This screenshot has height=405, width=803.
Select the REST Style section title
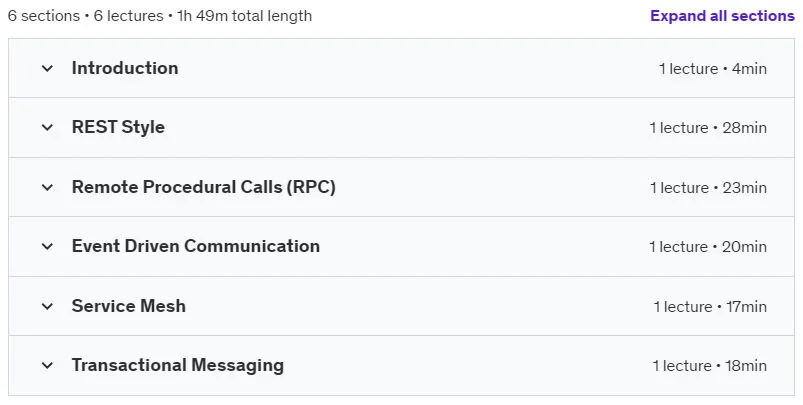(118, 127)
